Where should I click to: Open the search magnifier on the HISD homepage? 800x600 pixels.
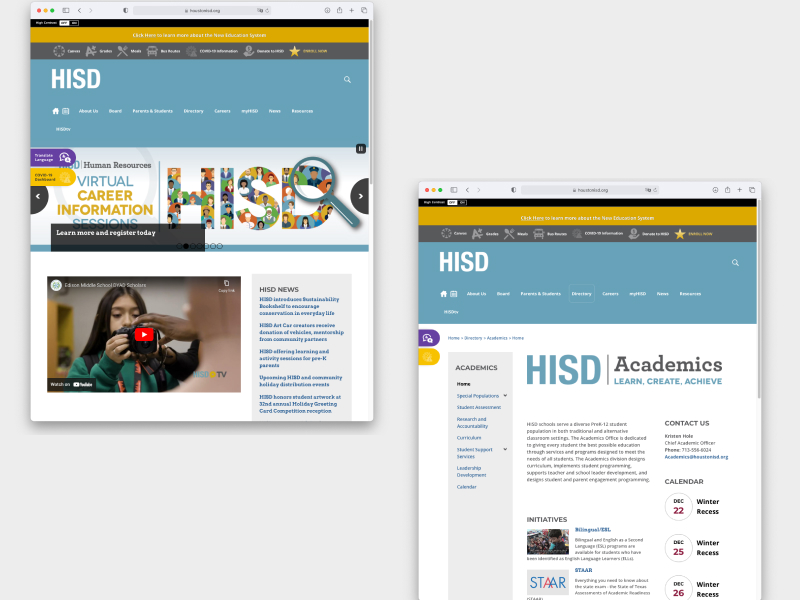pyautogui.click(x=346, y=79)
